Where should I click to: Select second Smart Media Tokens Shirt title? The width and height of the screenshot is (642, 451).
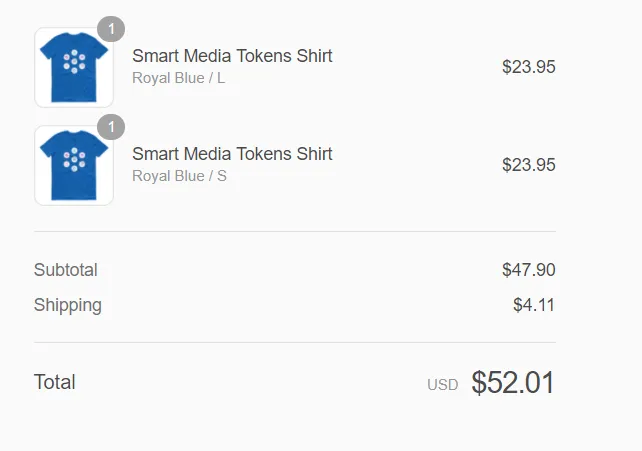tap(232, 154)
